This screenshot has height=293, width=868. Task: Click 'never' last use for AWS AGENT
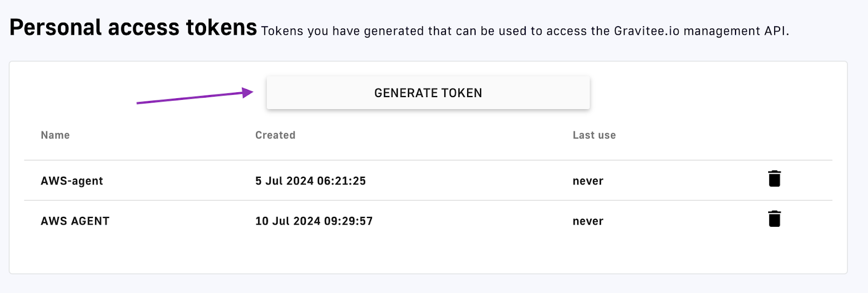[x=588, y=221]
